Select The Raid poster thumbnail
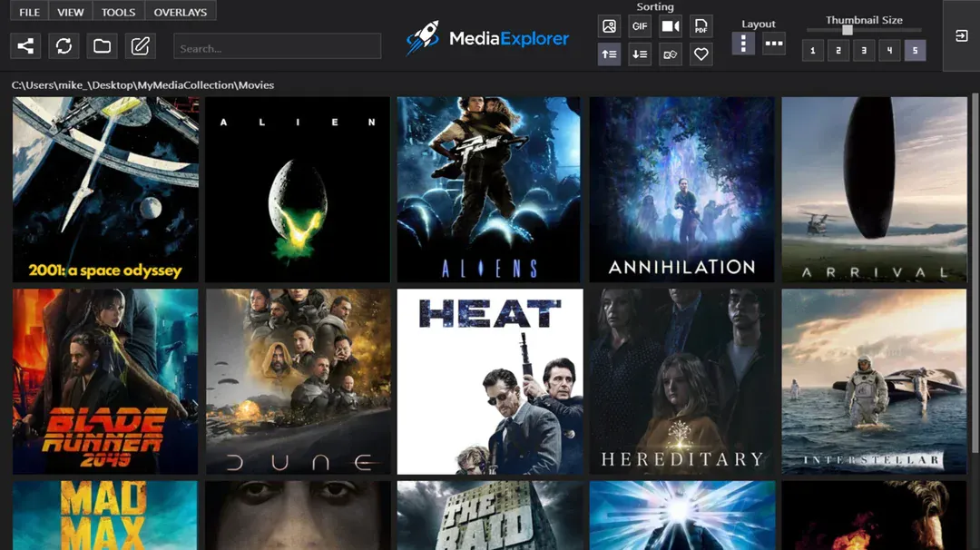Screen dimensions: 980x550 click(489, 516)
